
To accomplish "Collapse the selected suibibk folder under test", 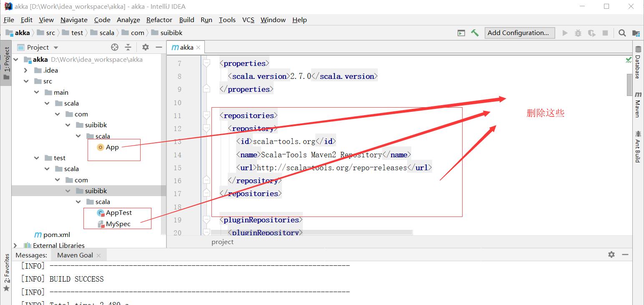I will point(68,191).
